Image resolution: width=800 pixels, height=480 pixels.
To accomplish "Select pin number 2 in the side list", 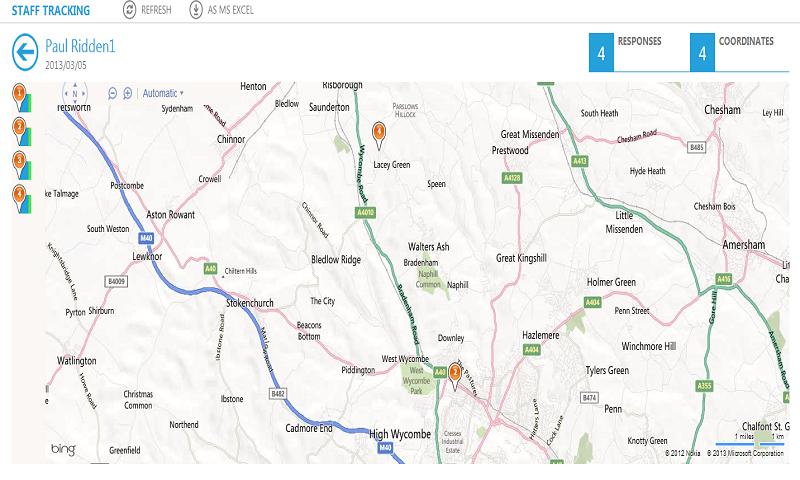I will (19, 128).
